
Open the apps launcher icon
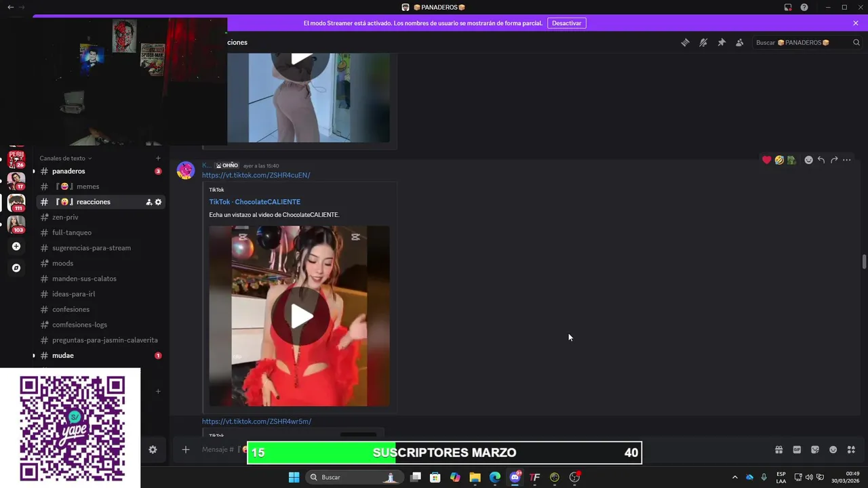[851, 449]
